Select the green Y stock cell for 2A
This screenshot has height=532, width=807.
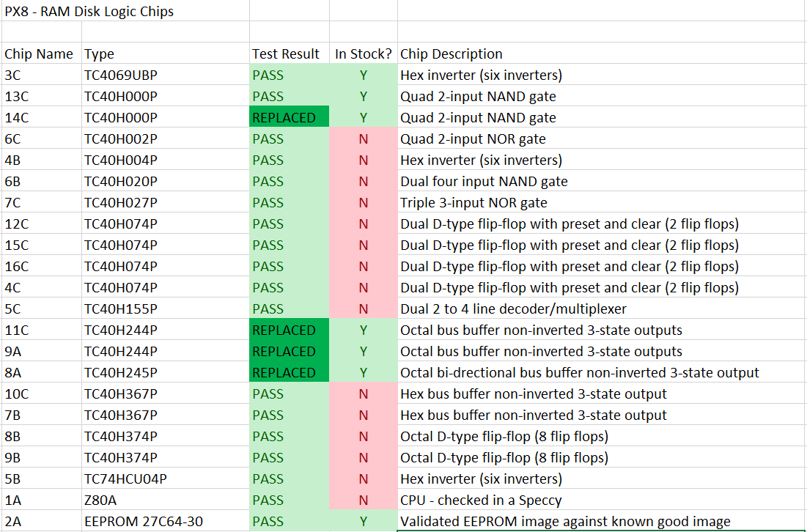(364, 521)
